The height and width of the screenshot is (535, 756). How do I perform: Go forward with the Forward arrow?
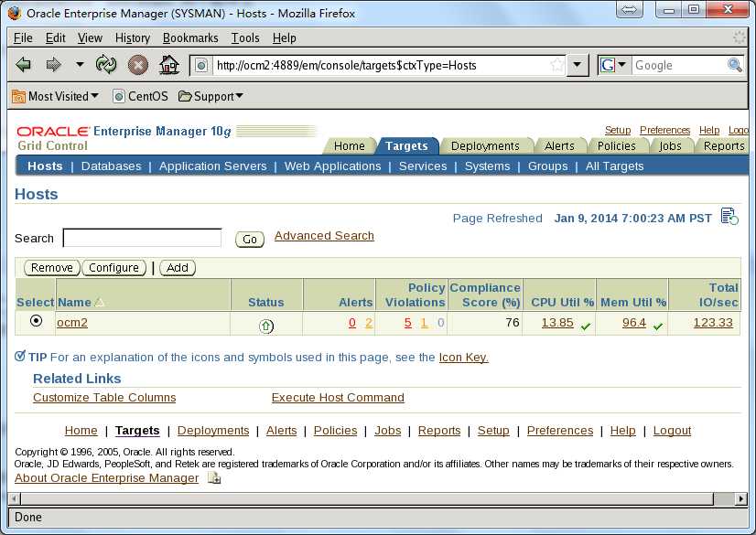coord(53,65)
